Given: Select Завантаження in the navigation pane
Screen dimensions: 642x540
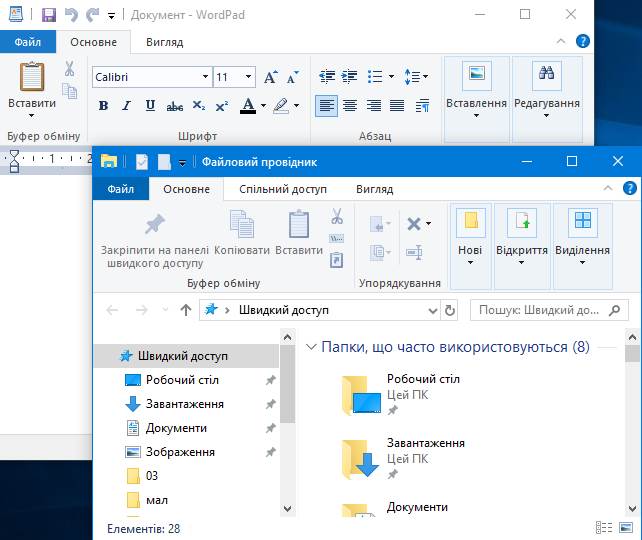Looking at the screenshot, I should [x=186, y=404].
